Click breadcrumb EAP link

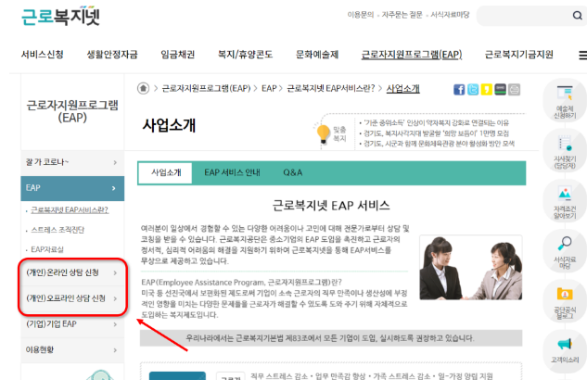coord(269,89)
